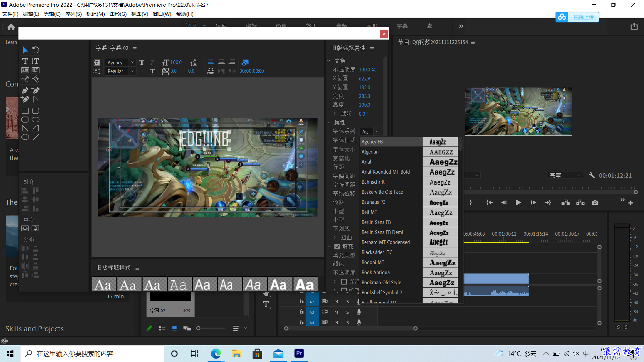Select the Selection arrow tool in title designer
The width and height of the screenshot is (644, 362).
(25, 50)
